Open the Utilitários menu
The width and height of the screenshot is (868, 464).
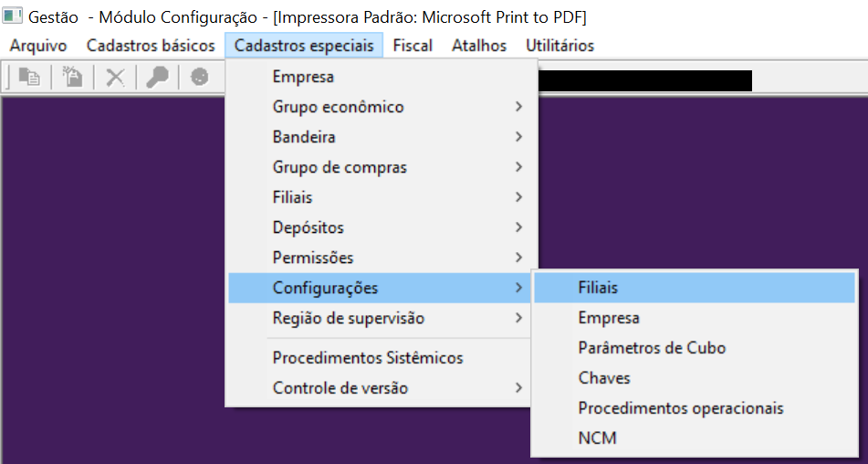point(559,45)
